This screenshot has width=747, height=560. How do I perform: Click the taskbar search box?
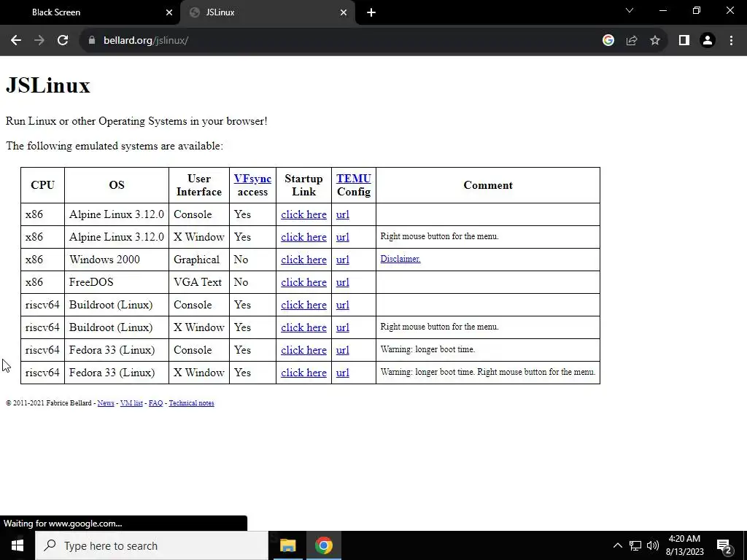(152, 545)
